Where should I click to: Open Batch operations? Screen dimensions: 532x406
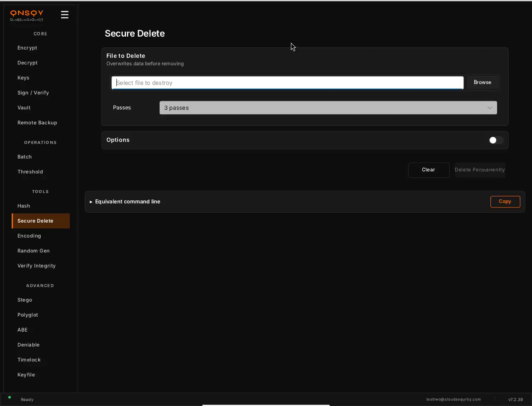click(x=41, y=157)
